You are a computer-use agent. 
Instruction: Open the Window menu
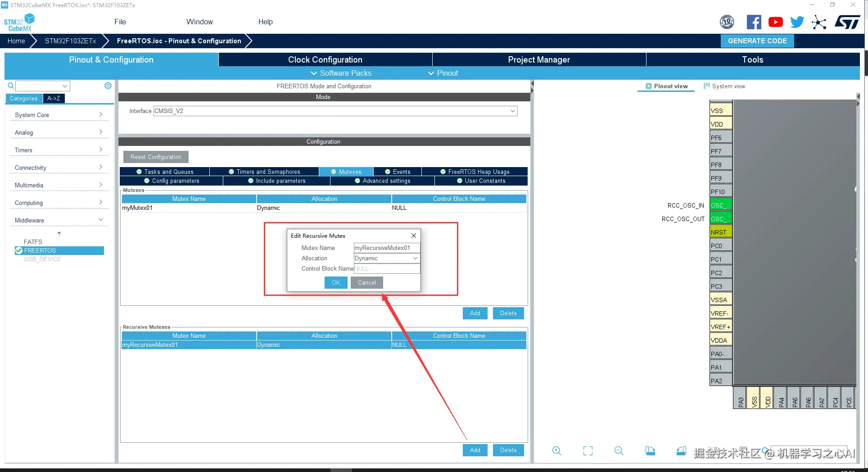(199, 22)
